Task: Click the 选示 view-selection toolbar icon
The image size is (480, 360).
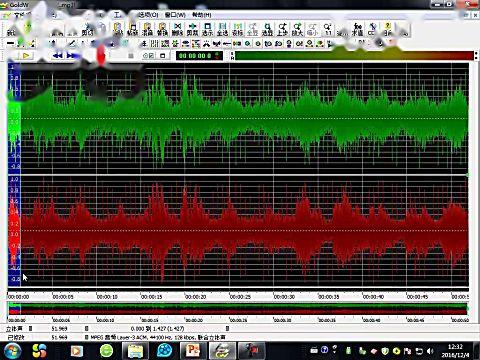Action: [x=207, y=29]
